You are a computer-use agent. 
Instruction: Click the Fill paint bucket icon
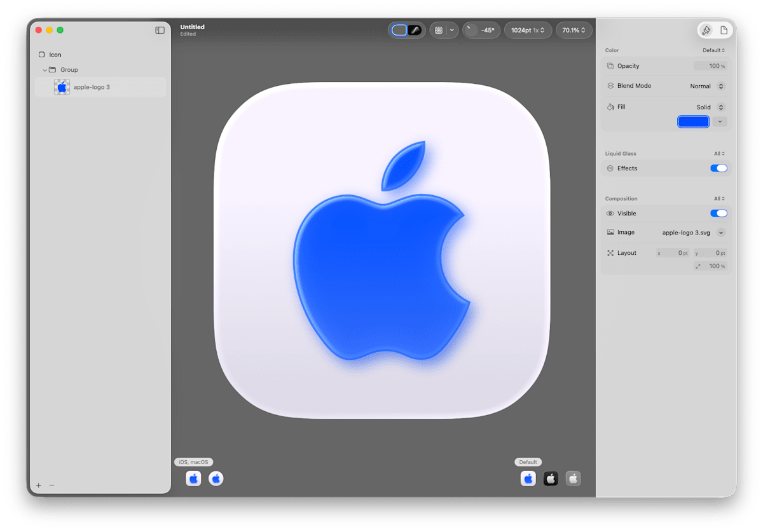(610, 107)
